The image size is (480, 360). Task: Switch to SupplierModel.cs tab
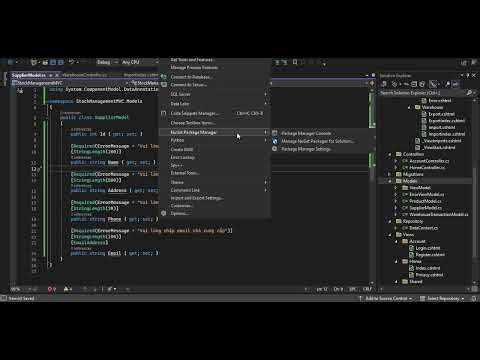[29, 75]
